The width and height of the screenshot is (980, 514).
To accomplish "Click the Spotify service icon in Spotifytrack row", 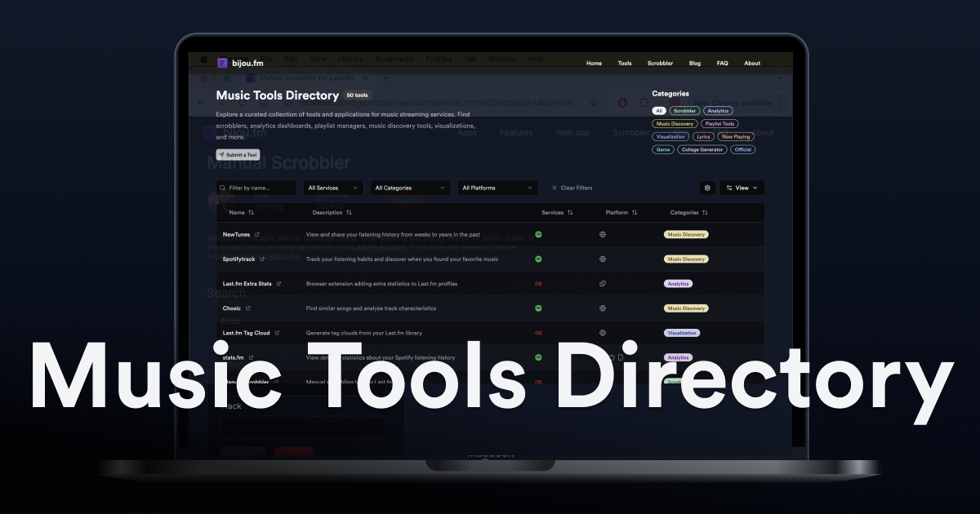I will click(x=538, y=259).
